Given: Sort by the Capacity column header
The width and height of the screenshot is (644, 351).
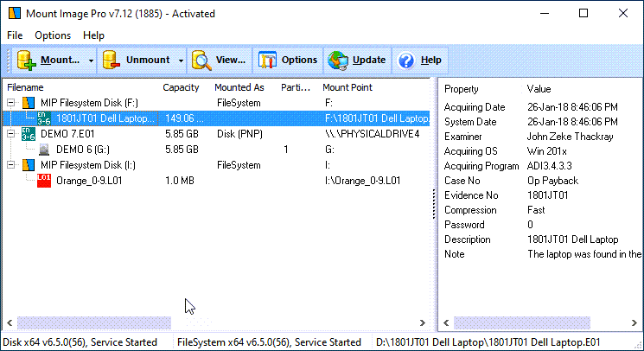Looking at the screenshot, I should coord(181,87).
